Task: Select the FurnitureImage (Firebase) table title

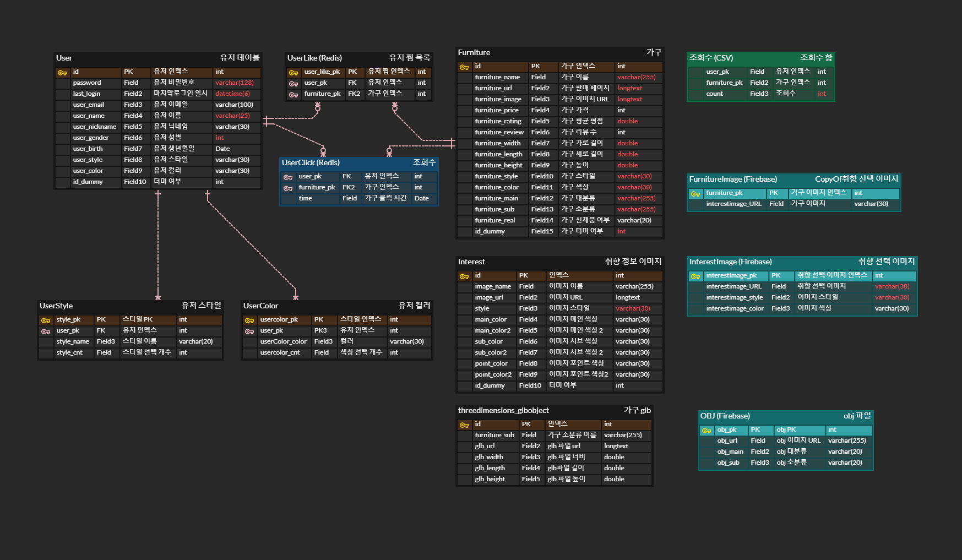Action: point(733,179)
